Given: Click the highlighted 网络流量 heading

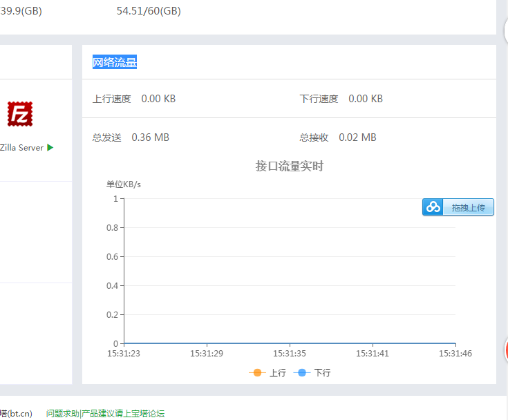Looking at the screenshot, I should pos(115,62).
